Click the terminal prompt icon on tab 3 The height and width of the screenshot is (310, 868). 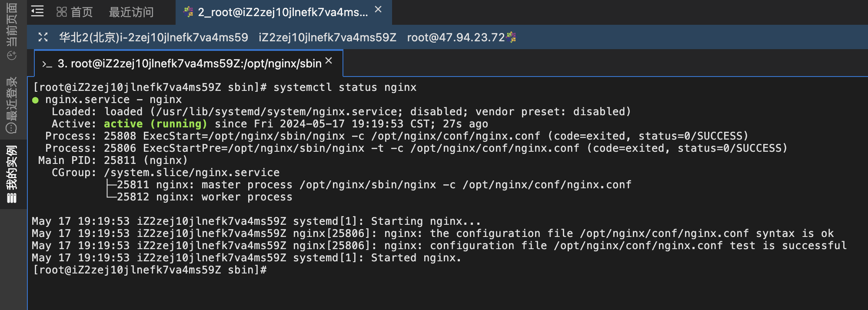[47, 64]
